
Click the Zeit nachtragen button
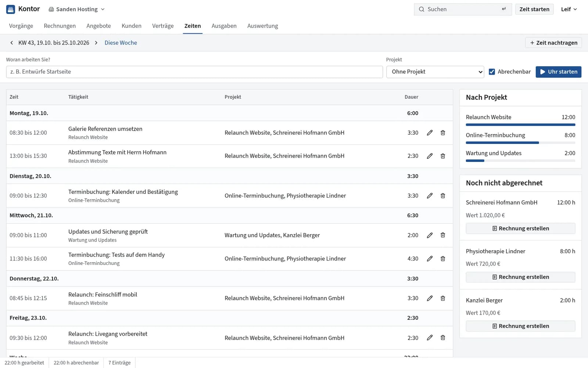(x=553, y=43)
